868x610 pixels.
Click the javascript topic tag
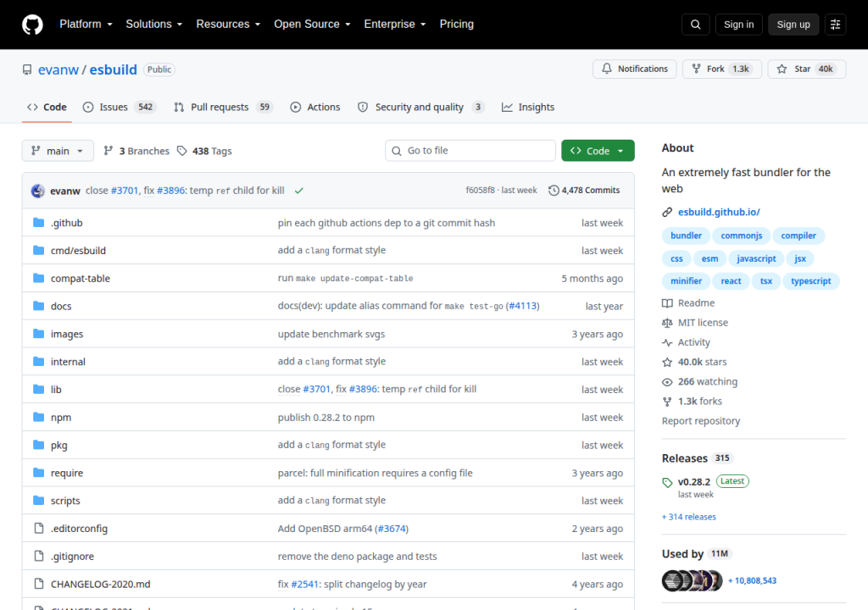pyautogui.click(x=756, y=258)
